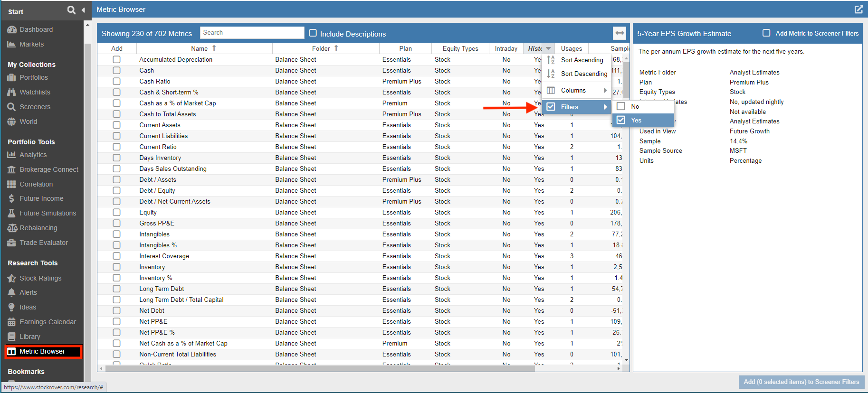Toggle the Filters menu checkbox

click(551, 107)
